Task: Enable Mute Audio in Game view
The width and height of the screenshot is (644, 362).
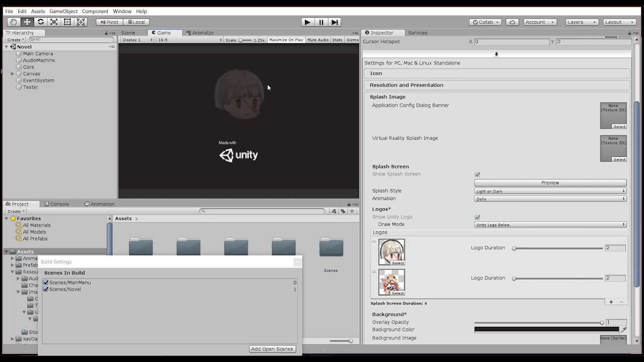Action: point(318,40)
